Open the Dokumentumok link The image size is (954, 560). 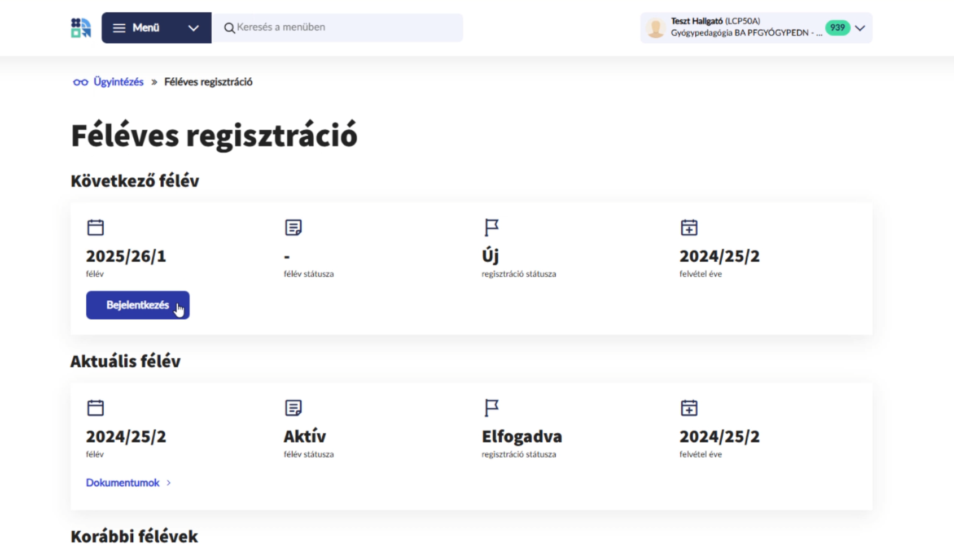[122, 483]
